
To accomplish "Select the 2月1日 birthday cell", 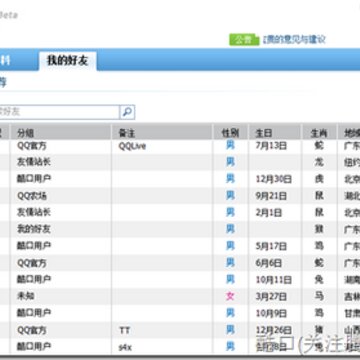I will [x=269, y=212].
